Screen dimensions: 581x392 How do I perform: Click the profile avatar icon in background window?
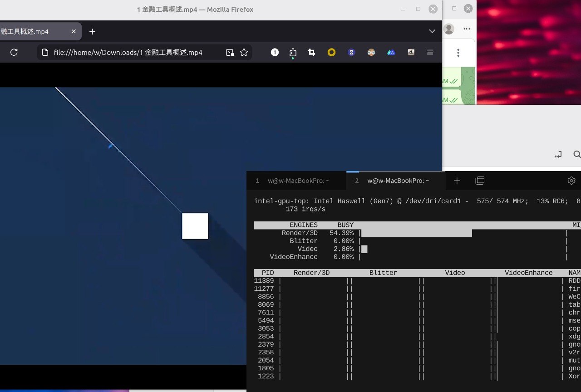point(449,29)
